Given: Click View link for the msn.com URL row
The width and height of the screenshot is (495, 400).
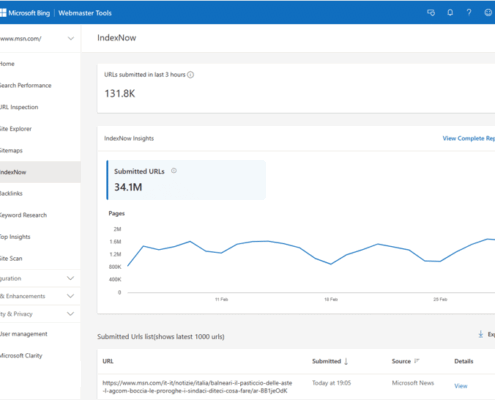Looking at the screenshot, I should [461, 386].
